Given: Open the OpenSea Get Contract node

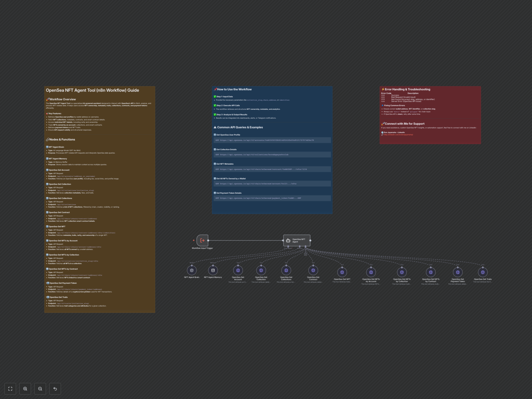Looking at the screenshot, I should (x=313, y=270).
